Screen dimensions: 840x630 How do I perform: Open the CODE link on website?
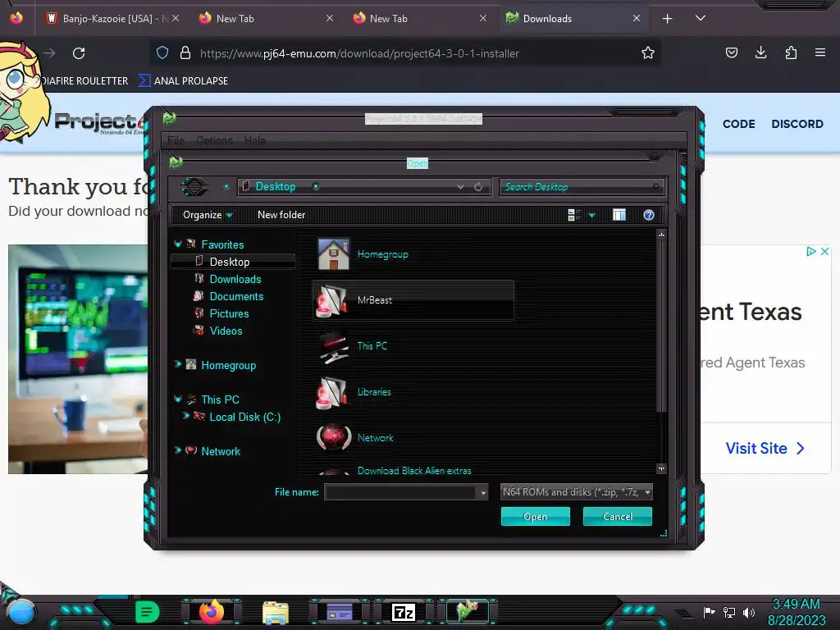(x=738, y=124)
